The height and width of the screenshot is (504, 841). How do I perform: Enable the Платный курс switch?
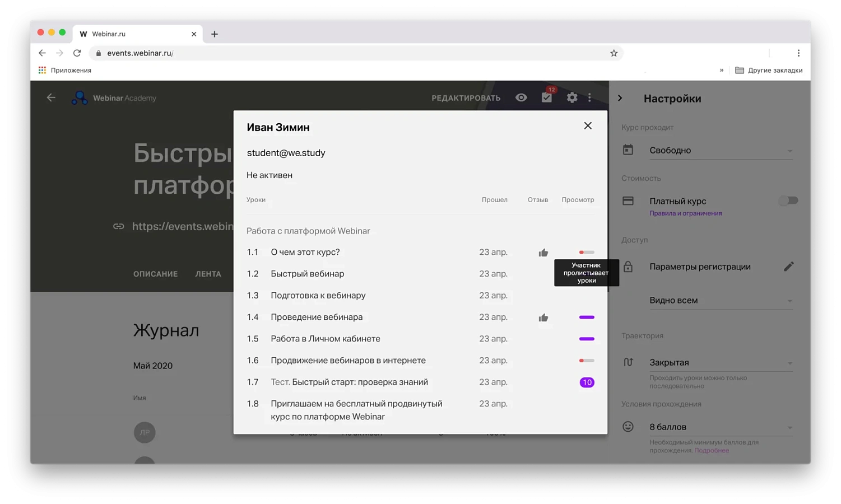pos(788,200)
